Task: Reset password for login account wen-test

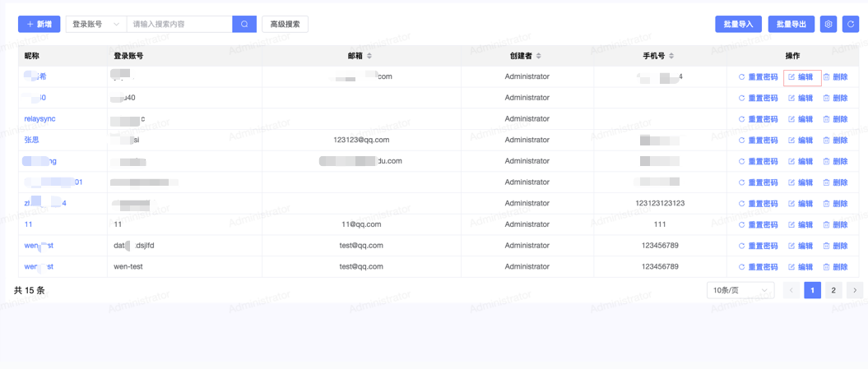Action: click(x=759, y=266)
